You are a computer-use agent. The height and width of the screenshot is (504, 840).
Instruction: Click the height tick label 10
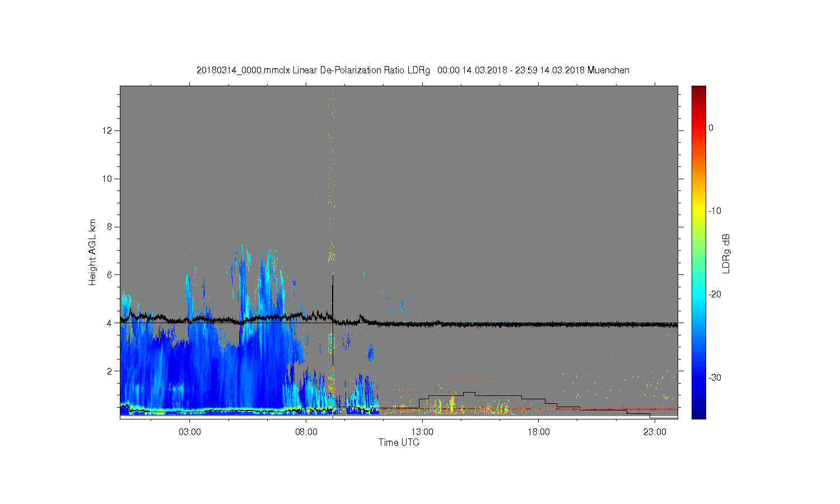point(108,179)
